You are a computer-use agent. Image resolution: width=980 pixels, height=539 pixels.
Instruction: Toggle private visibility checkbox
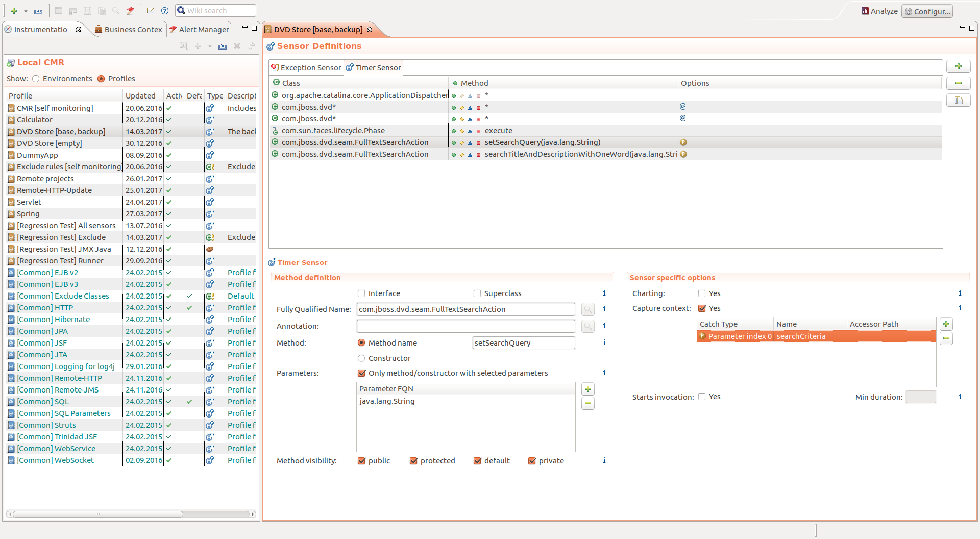tap(532, 461)
